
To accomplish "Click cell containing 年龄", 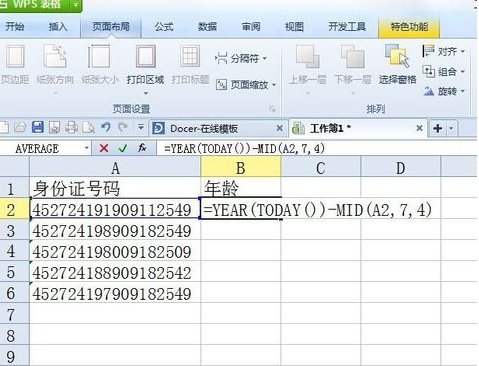I will (241, 188).
